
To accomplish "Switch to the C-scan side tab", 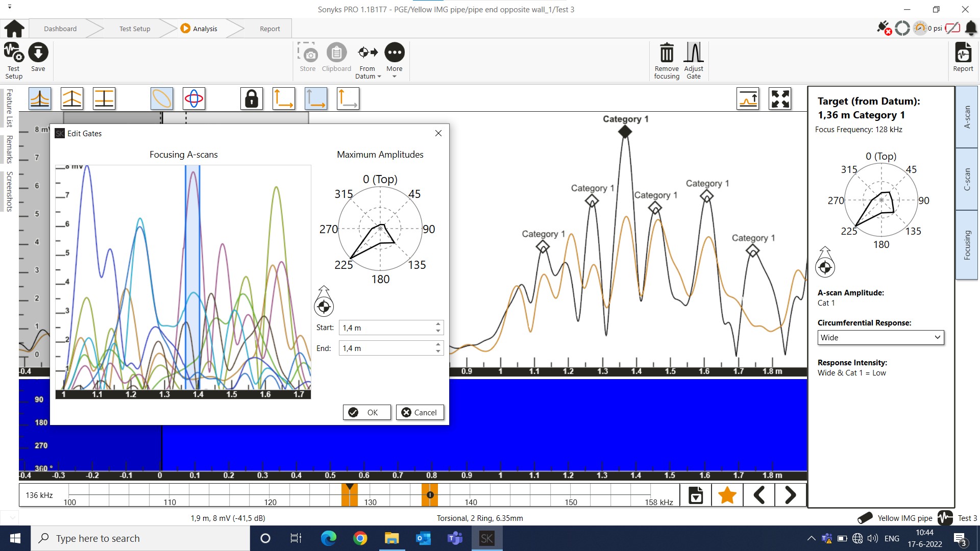I will [967, 179].
